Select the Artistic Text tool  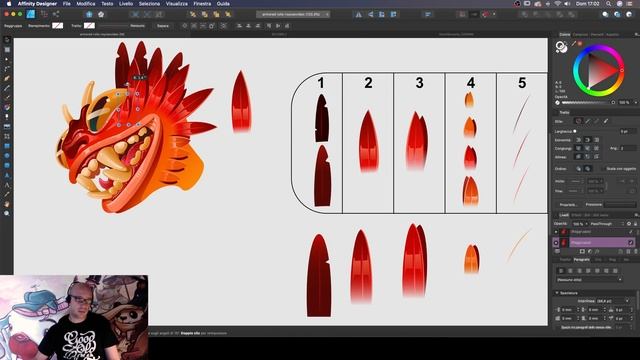pos(7,185)
